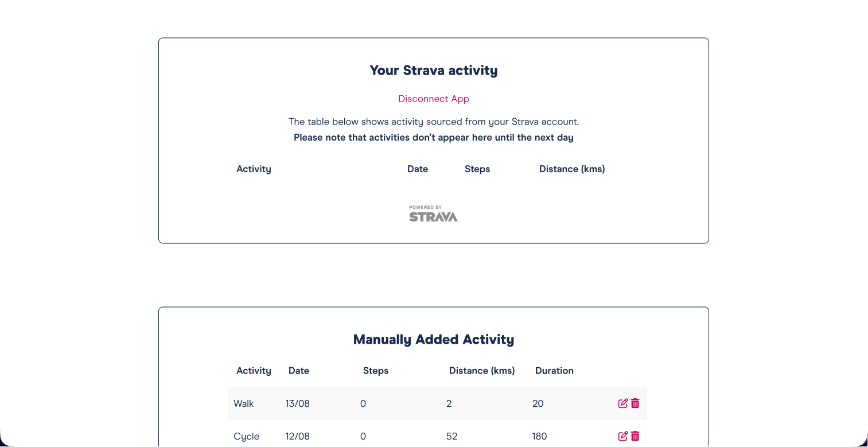Click the Powered by Strava logo

tap(433, 213)
